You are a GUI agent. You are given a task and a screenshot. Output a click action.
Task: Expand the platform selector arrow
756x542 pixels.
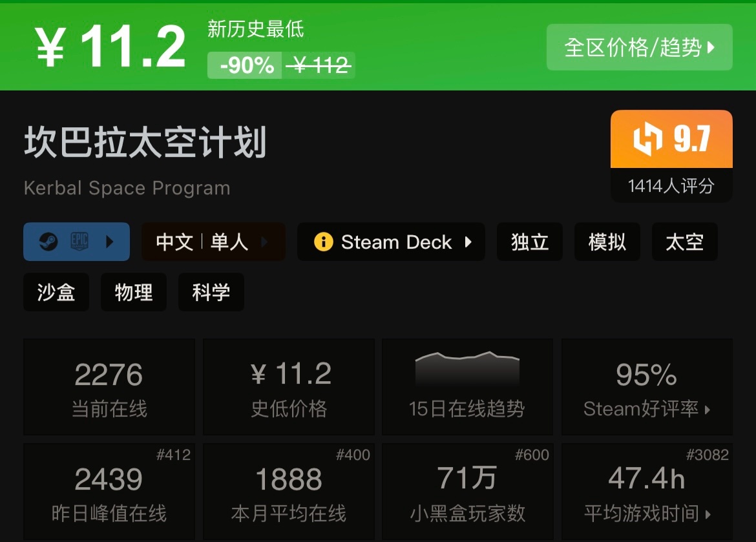pyautogui.click(x=110, y=242)
